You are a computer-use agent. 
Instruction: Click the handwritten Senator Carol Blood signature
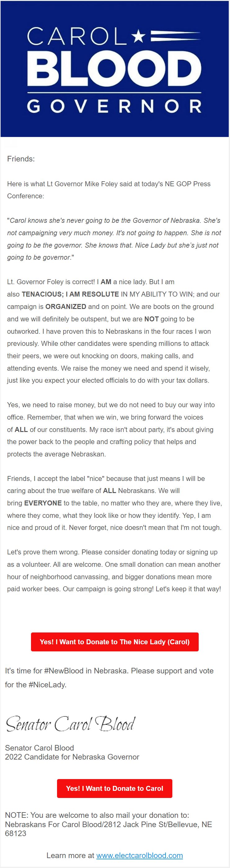click(70, 723)
